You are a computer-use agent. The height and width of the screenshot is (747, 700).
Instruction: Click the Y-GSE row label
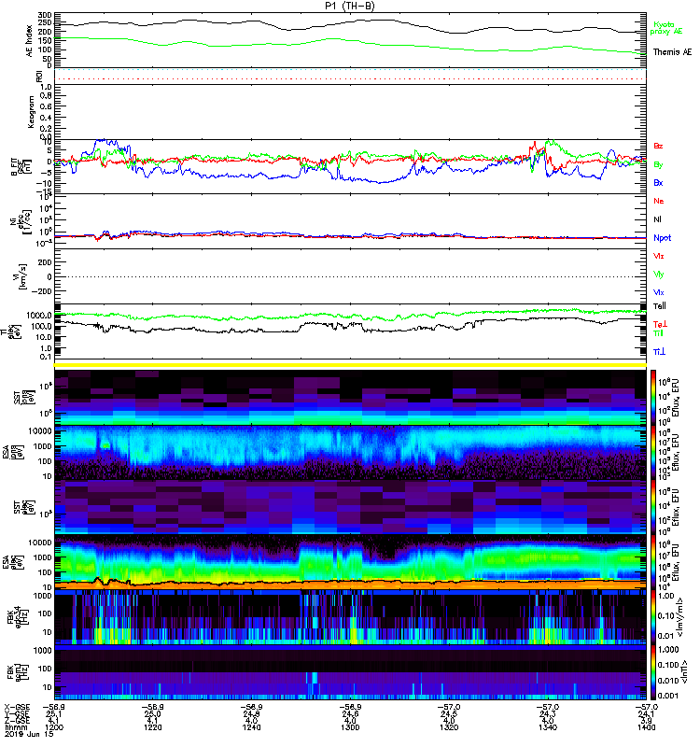click(17, 713)
